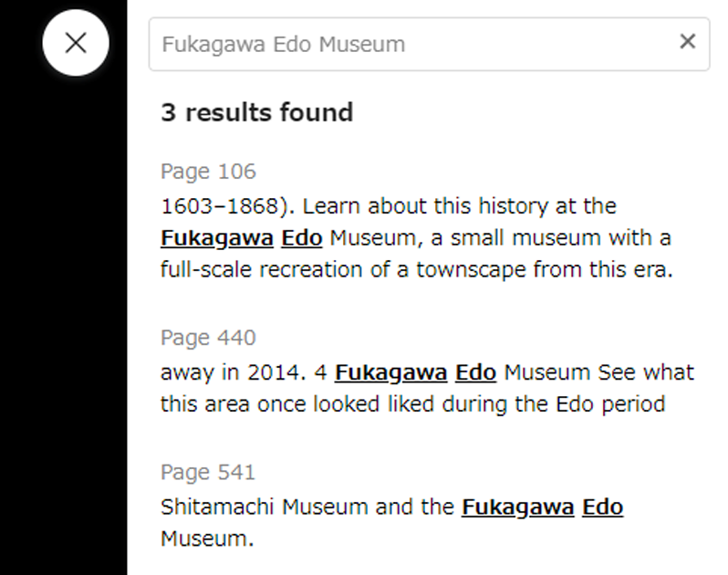Jump to the Page 541 result label

point(208,472)
